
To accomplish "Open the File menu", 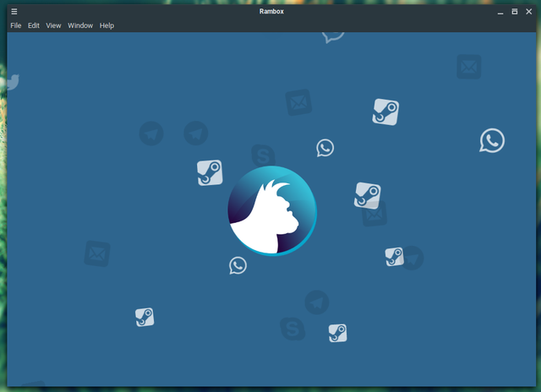I will 16,25.
